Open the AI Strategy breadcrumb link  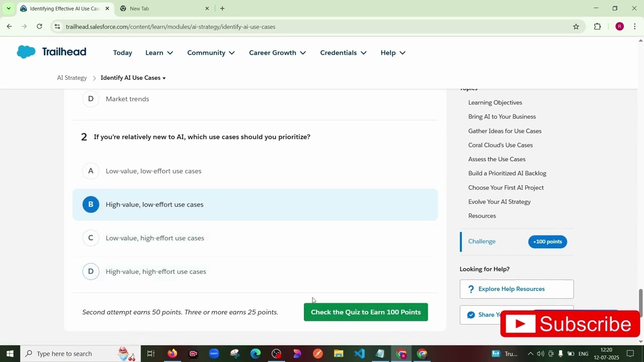72,78
